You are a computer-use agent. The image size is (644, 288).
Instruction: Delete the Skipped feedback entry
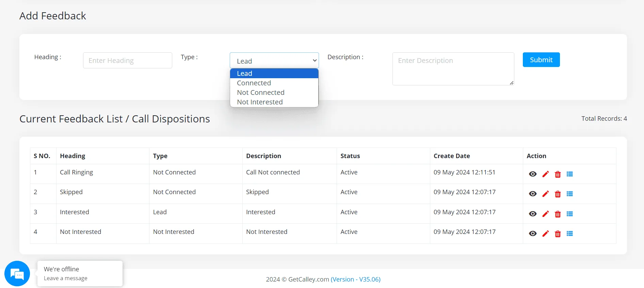pyautogui.click(x=558, y=194)
